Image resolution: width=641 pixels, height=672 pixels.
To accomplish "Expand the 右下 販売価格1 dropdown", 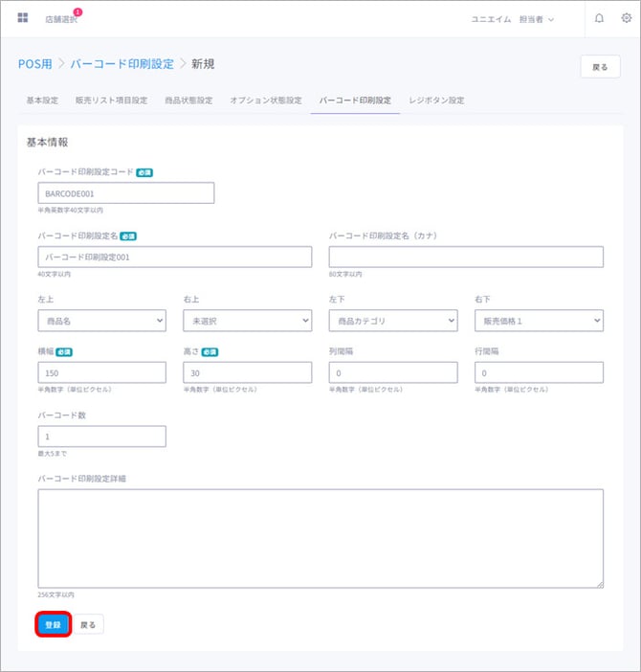I will [539, 321].
